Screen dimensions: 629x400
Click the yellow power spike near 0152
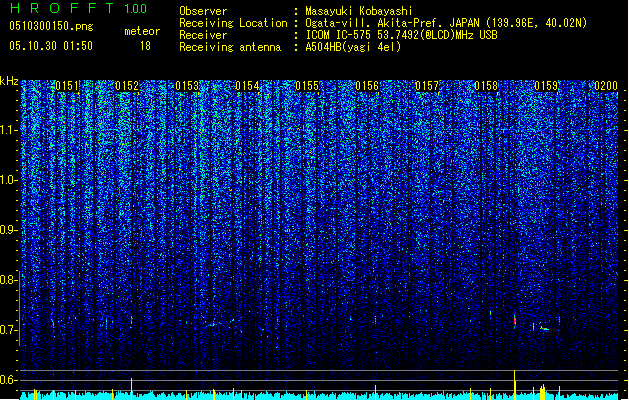[131, 388]
